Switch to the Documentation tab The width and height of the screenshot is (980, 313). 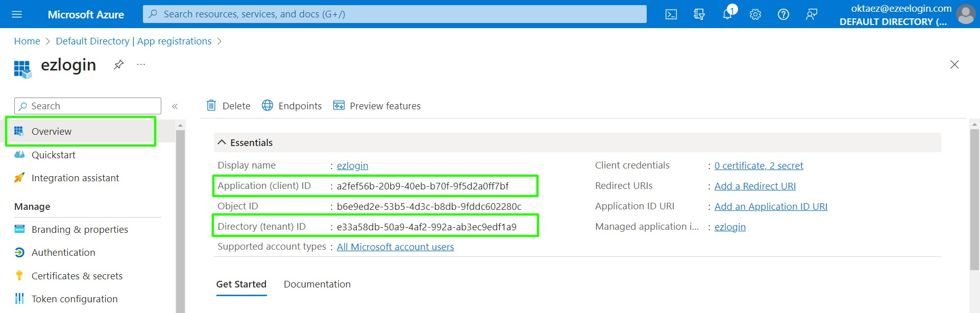(x=317, y=284)
